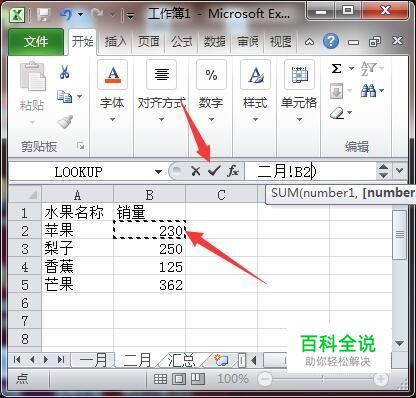The width and height of the screenshot is (416, 398).
Task: Click the Excel application icon in title bar
Action: pos(17,15)
